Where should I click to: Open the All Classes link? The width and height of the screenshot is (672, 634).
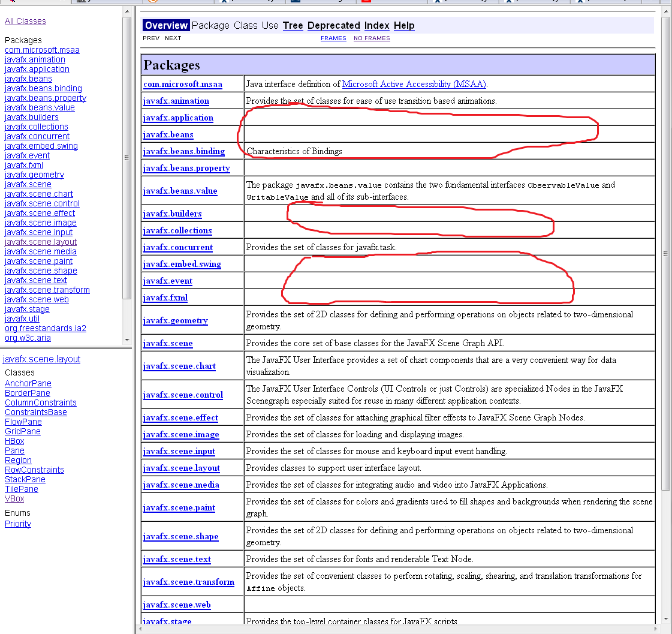click(x=25, y=21)
